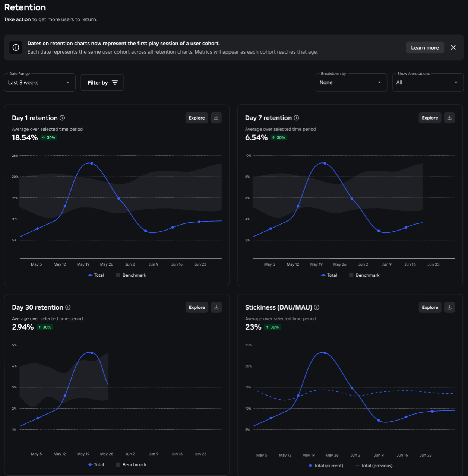Image resolution: width=468 pixels, height=476 pixels.
Task: Click the Learn more button
Action: [425, 48]
